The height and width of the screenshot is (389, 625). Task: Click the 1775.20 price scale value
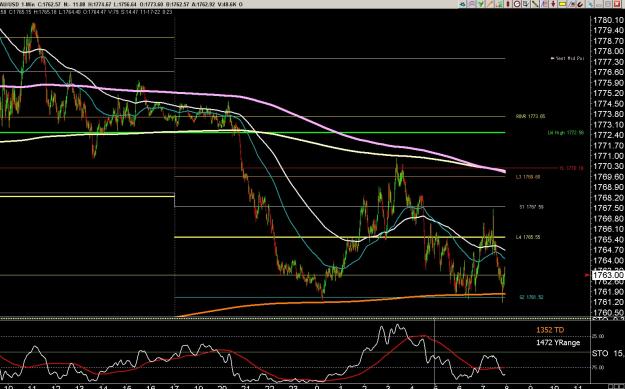[608, 93]
